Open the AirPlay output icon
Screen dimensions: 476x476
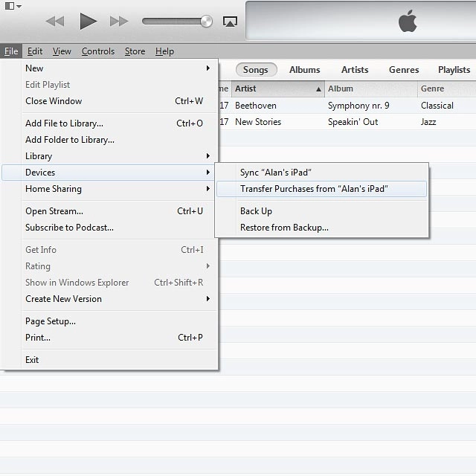[231, 22]
